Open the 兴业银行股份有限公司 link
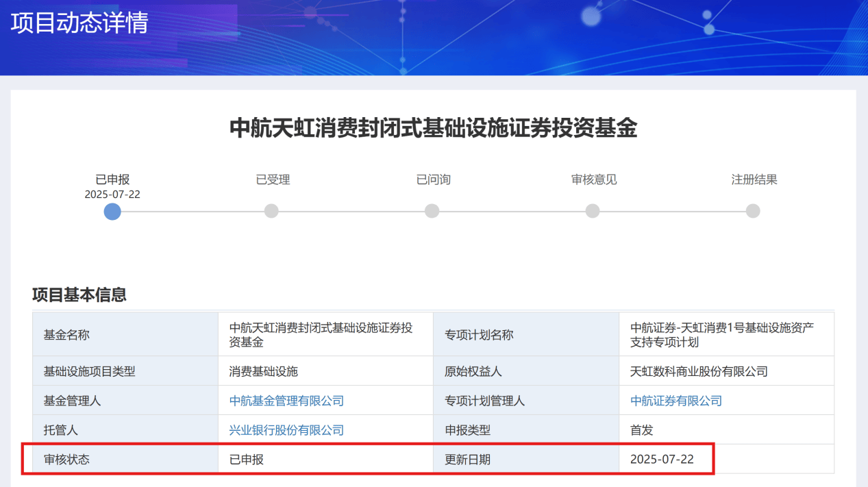Viewport: 868px width, 487px height. [x=286, y=430]
